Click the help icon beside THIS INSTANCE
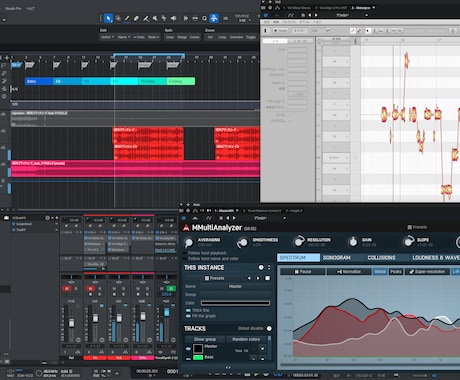Screen dimensions: 460x380 click(x=261, y=267)
